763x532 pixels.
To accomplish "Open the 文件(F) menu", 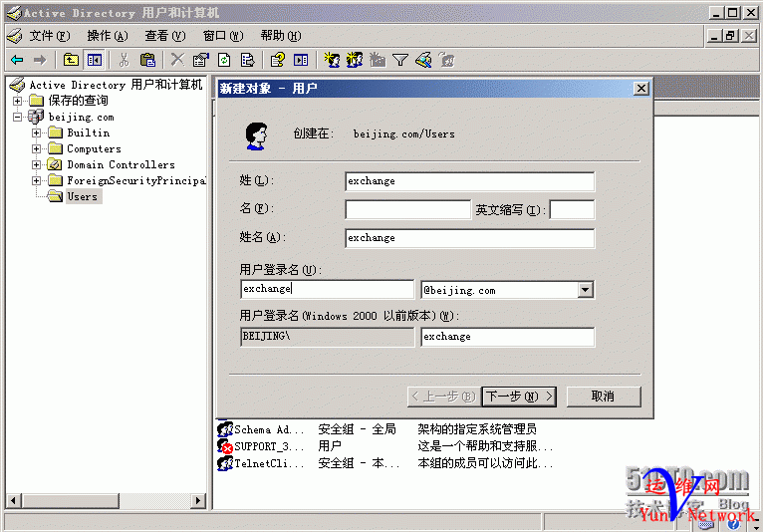I will 49,36.
